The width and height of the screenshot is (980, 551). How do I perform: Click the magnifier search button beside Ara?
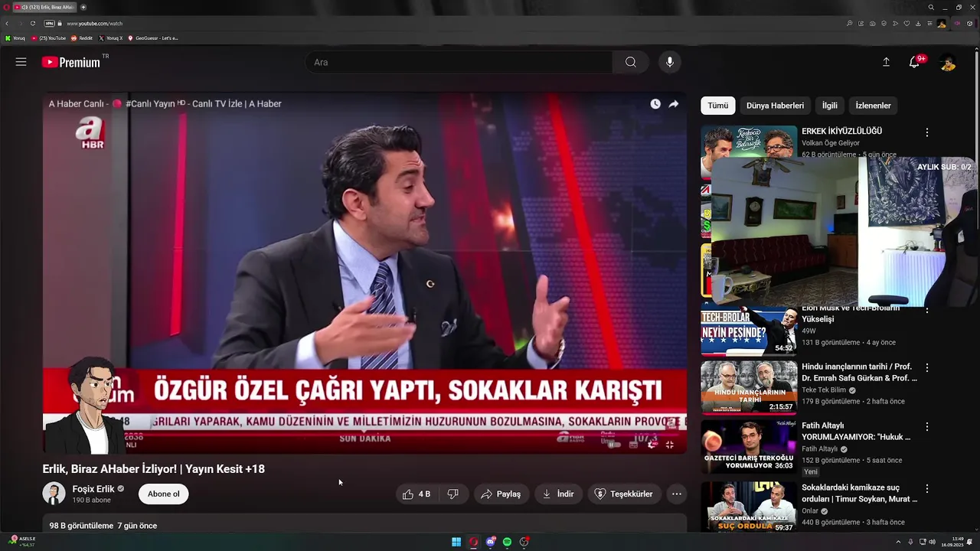pyautogui.click(x=630, y=62)
